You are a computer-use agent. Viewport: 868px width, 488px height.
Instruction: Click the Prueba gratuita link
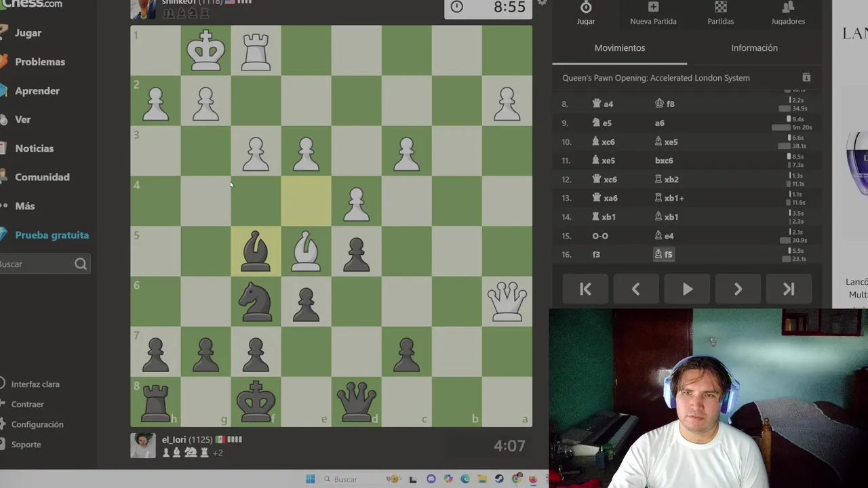52,235
